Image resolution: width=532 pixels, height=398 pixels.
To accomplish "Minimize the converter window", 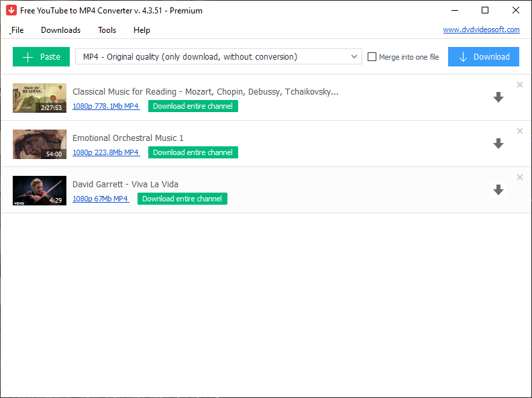I will (455, 10).
